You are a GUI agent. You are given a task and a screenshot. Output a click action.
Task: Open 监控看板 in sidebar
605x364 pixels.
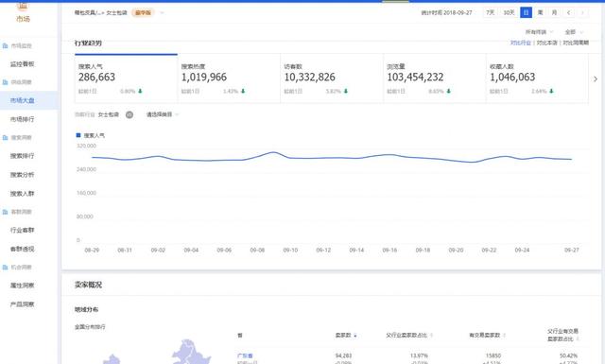click(x=23, y=64)
